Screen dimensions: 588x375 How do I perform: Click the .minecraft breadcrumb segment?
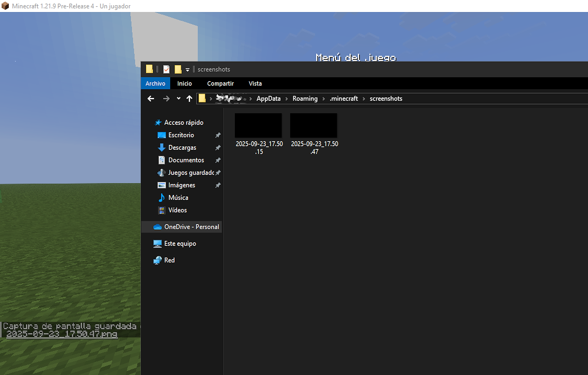(344, 99)
